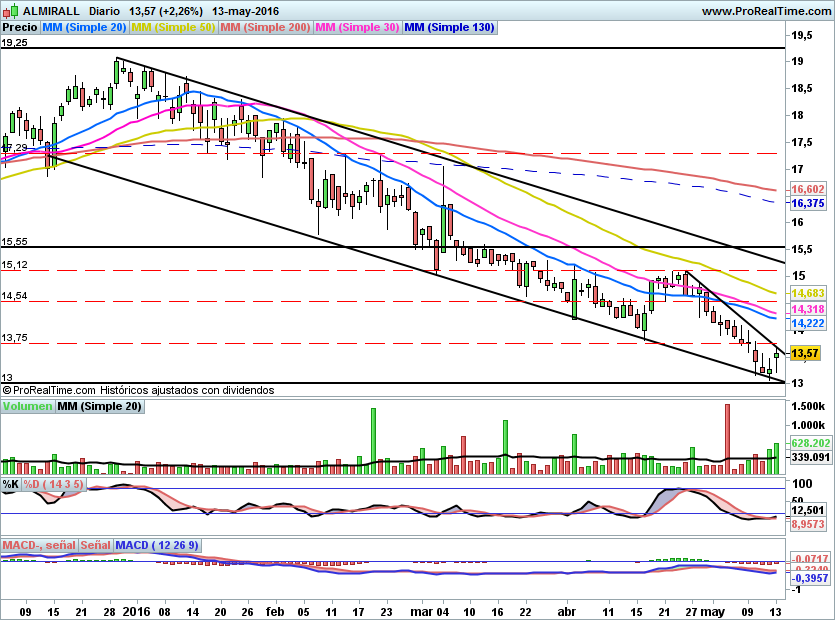
Task: Select the red Señal label
Action: point(95,545)
